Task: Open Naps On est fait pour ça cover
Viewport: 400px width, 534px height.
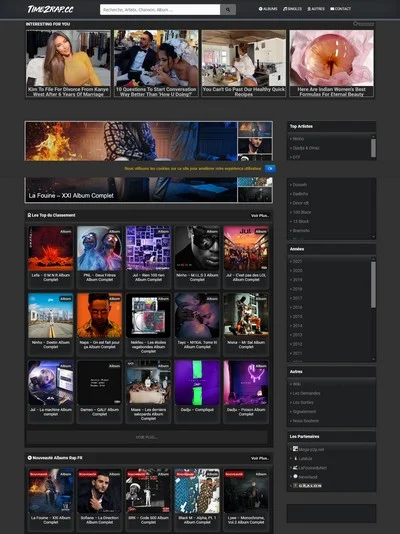Action: point(99,316)
